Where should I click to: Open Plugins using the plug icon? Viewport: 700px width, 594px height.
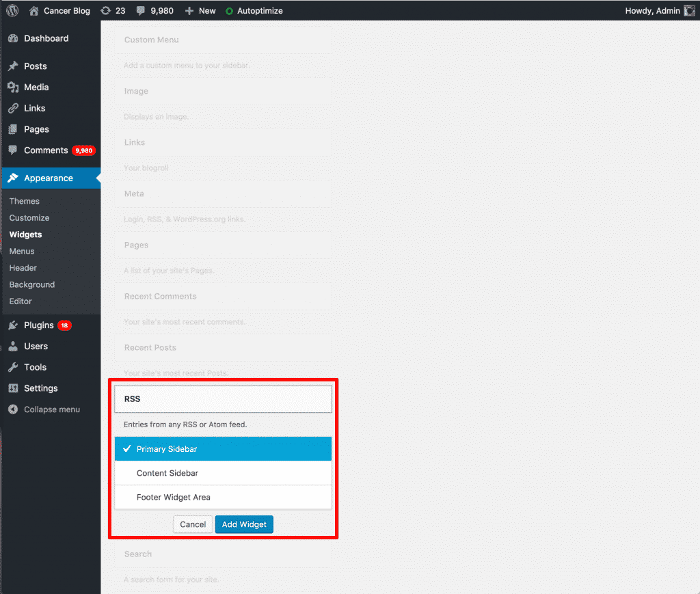15,325
